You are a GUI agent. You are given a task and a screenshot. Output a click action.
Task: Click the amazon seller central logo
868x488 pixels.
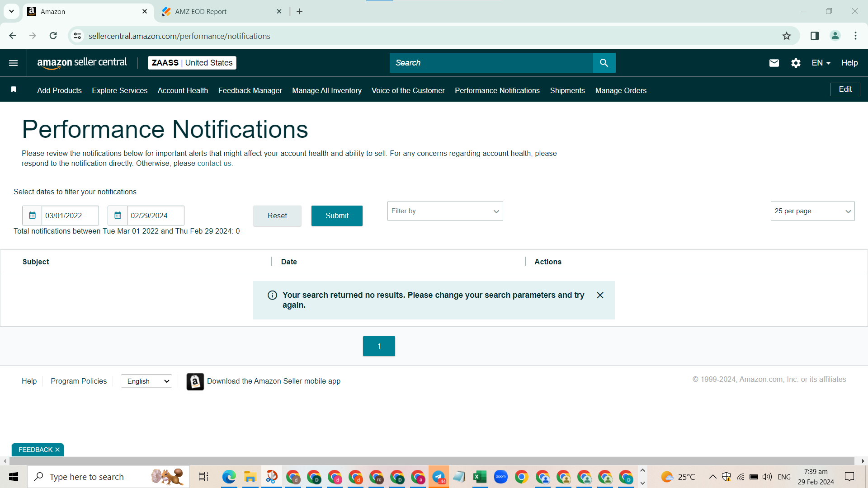coord(82,63)
